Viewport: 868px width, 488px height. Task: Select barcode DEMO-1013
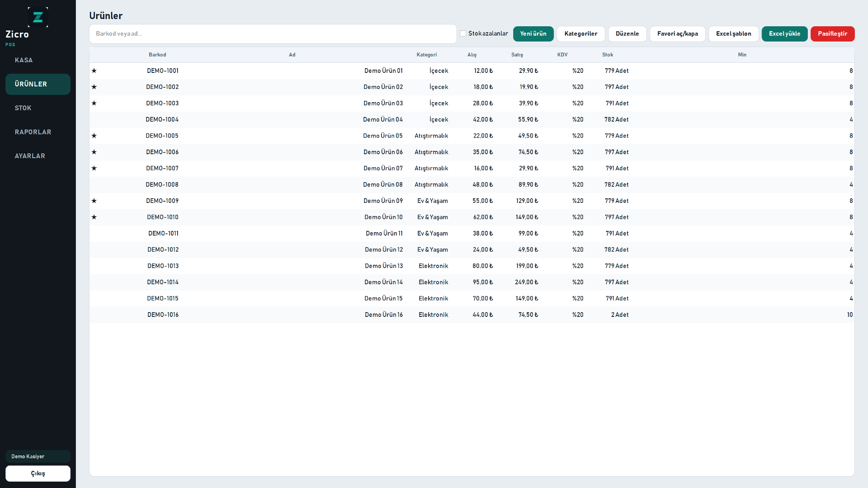tap(163, 266)
